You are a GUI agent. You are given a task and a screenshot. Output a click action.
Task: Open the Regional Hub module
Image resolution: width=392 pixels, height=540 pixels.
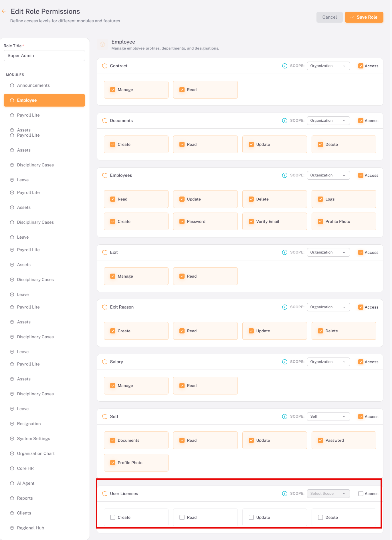pyautogui.click(x=44, y=528)
